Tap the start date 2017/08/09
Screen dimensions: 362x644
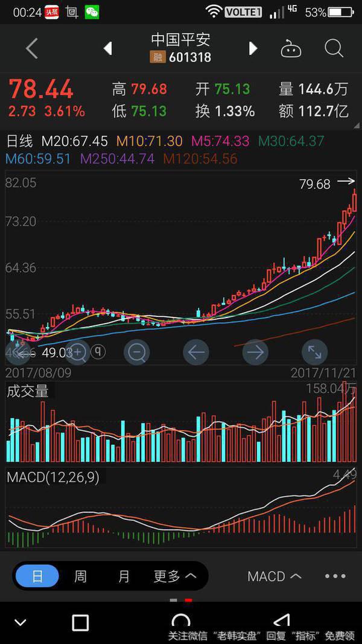coord(38,373)
